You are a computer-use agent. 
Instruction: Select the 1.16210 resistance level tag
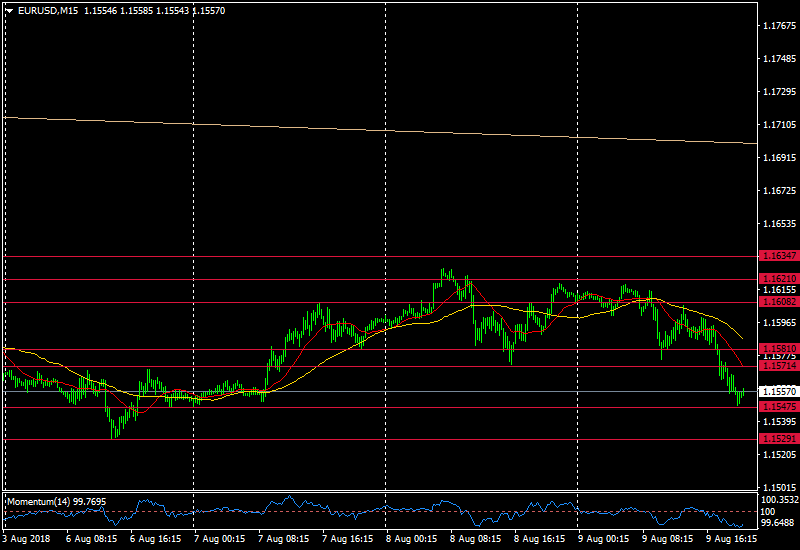[x=778, y=279]
